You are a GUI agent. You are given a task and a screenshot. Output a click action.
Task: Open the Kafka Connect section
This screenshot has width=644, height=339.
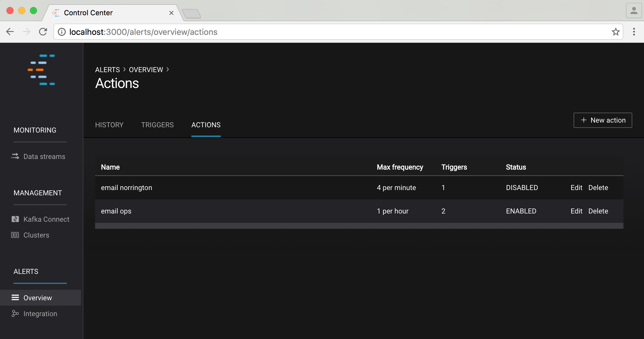[x=46, y=219]
